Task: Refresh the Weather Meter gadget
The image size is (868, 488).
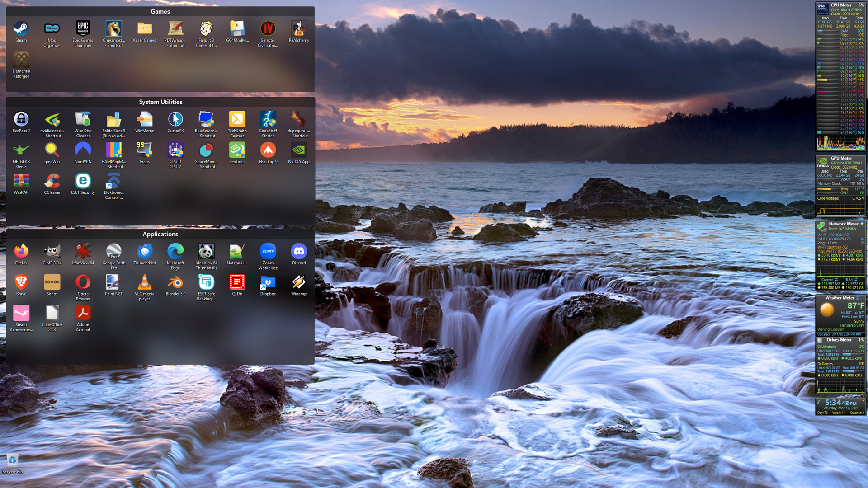Action: [x=858, y=298]
